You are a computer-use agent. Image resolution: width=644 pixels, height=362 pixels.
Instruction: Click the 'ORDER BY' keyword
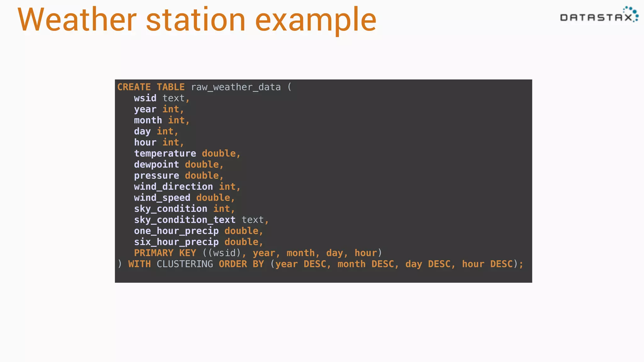coord(241,264)
